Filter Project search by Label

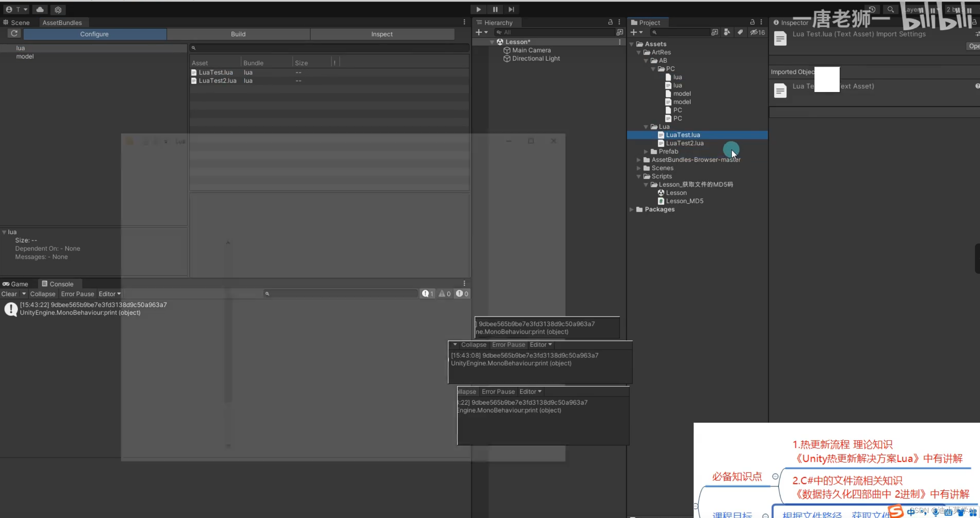740,33
